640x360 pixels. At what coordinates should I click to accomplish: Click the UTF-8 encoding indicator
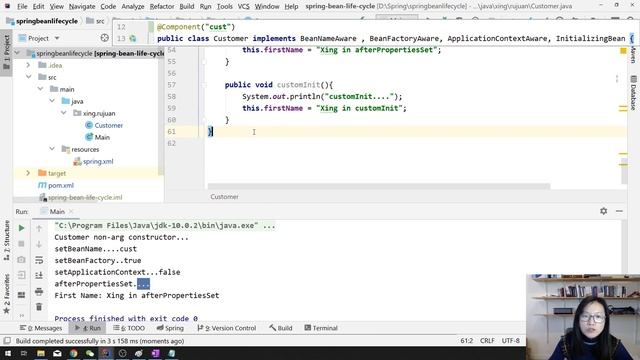coord(511,340)
